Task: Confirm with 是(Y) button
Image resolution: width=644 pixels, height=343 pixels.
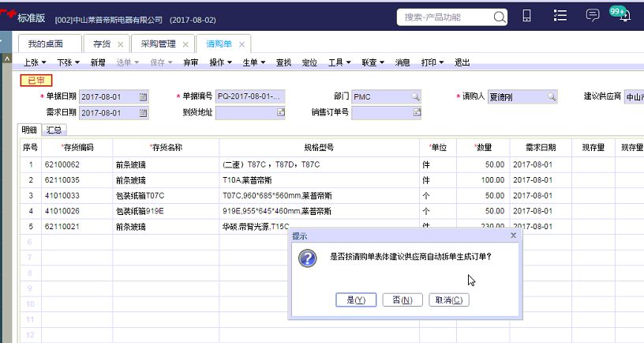Action: click(x=356, y=300)
